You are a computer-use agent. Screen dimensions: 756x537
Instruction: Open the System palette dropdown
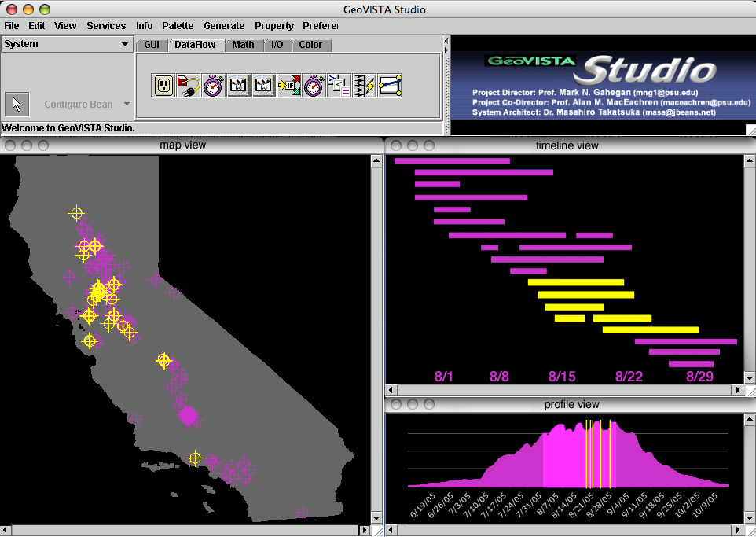[67, 44]
